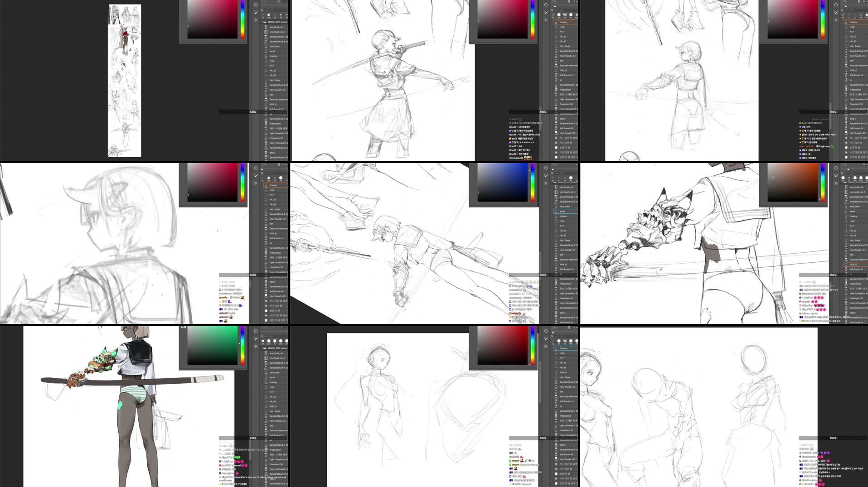Image resolution: width=868 pixels, height=487 pixels.
Task: Open the Info panel via the circled-i icon
Action: 256,5
